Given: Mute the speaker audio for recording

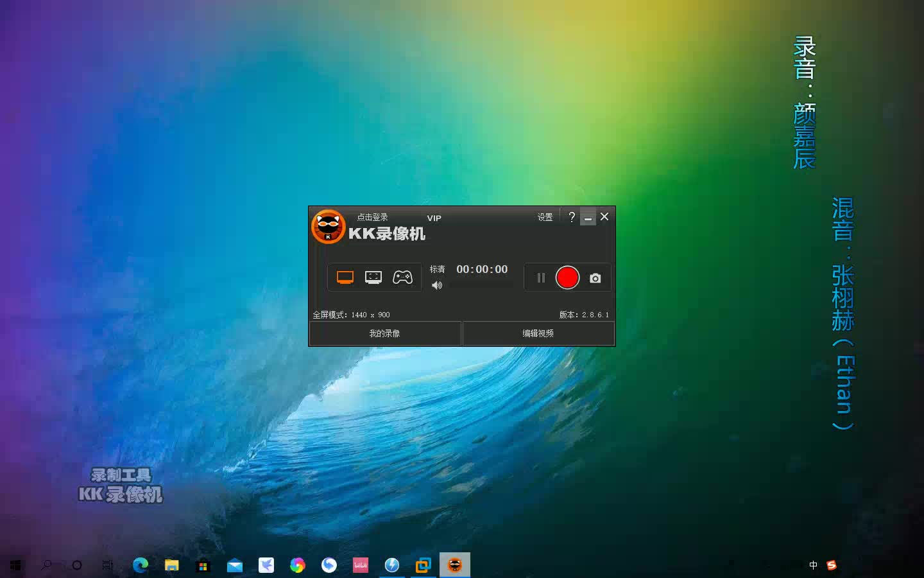Looking at the screenshot, I should point(437,285).
